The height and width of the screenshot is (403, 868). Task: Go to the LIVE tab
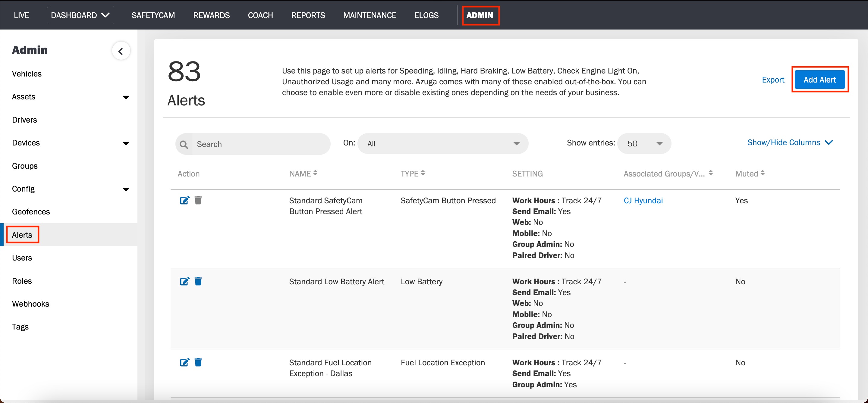[x=22, y=15]
